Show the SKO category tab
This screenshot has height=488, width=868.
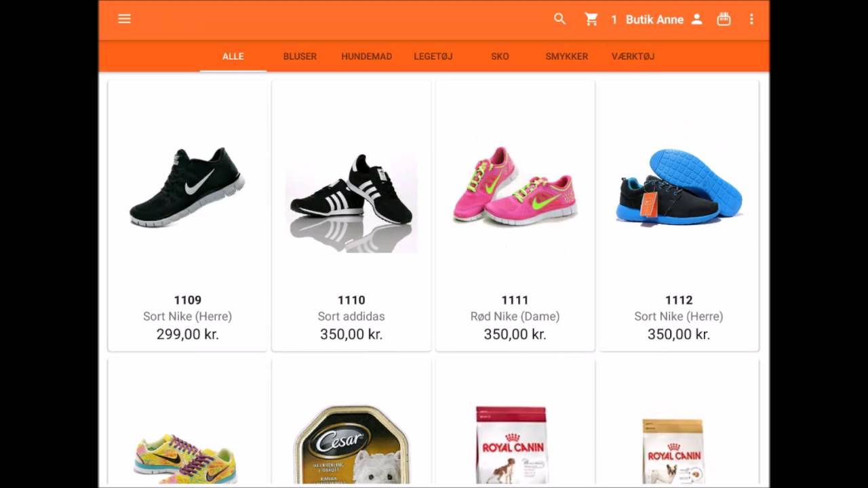click(500, 56)
